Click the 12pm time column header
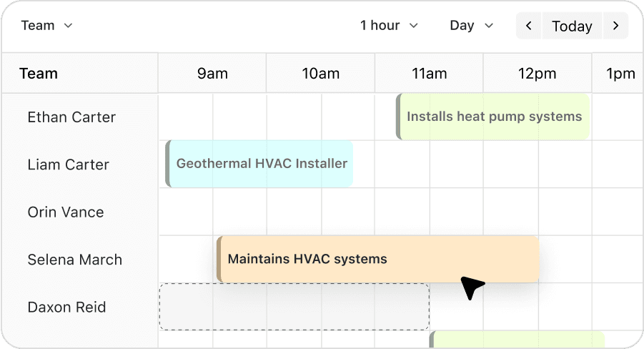The width and height of the screenshot is (644, 349). coord(538,74)
